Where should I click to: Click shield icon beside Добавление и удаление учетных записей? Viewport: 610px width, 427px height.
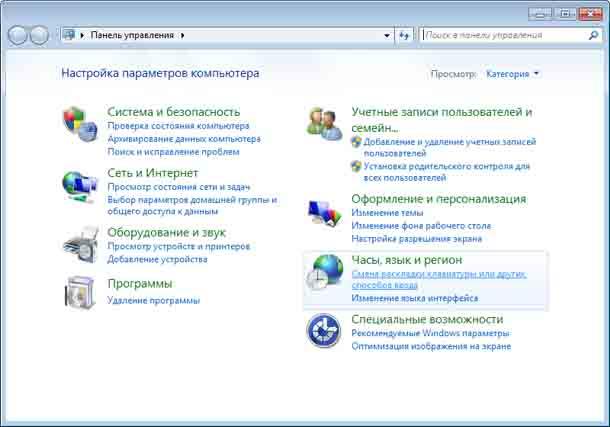click(356, 142)
